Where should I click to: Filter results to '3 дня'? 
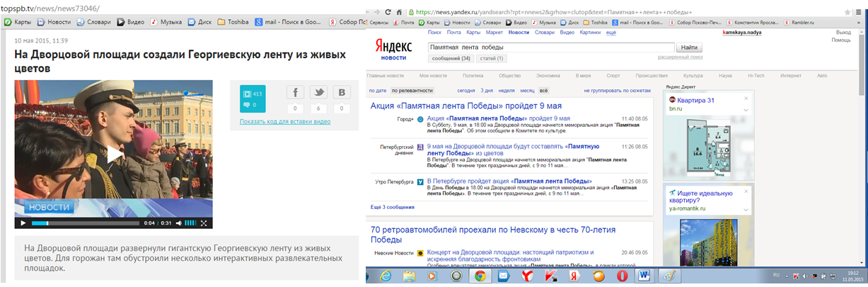487,91
